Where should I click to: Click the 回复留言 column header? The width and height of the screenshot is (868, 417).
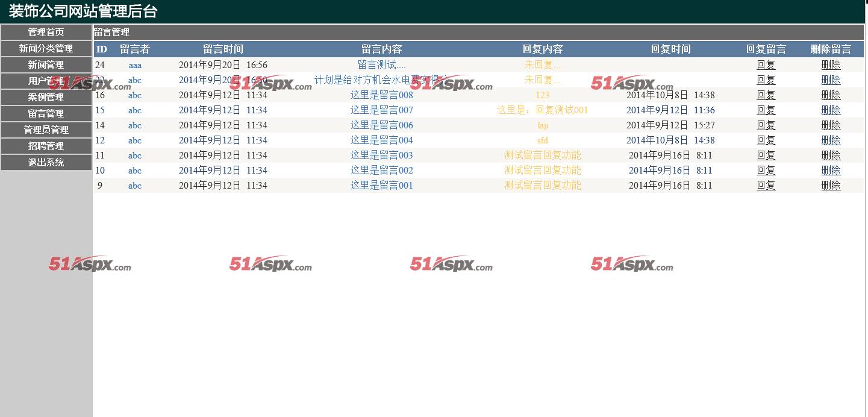click(766, 49)
